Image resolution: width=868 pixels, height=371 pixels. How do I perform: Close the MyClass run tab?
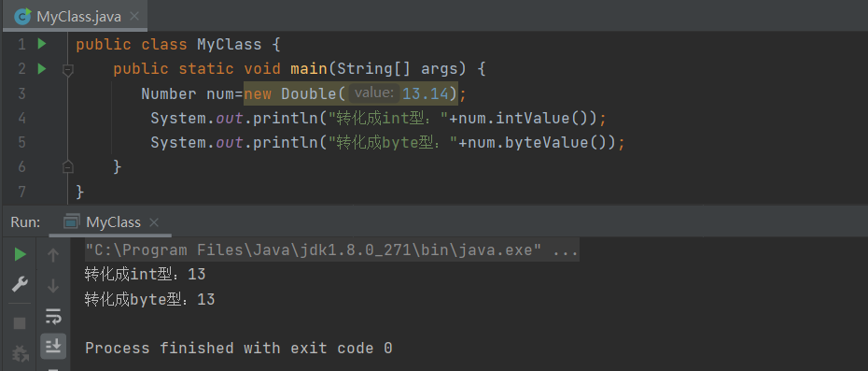(x=154, y=222)
